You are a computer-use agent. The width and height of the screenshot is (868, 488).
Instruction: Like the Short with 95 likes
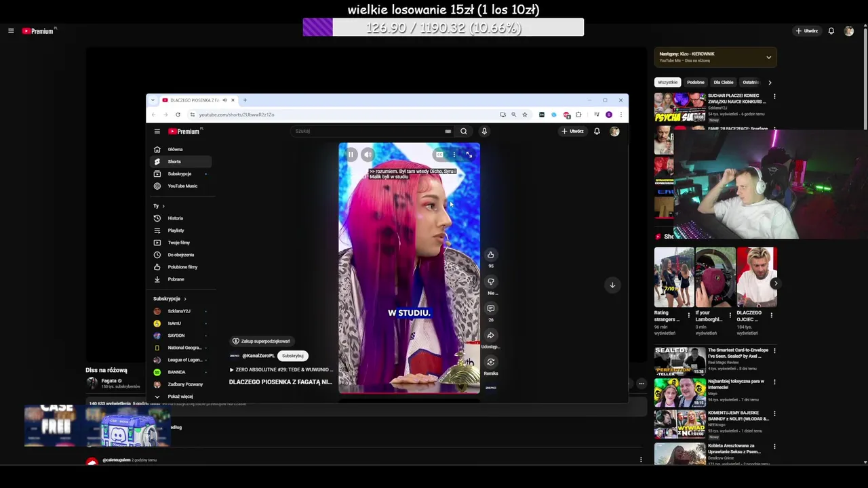491,255
